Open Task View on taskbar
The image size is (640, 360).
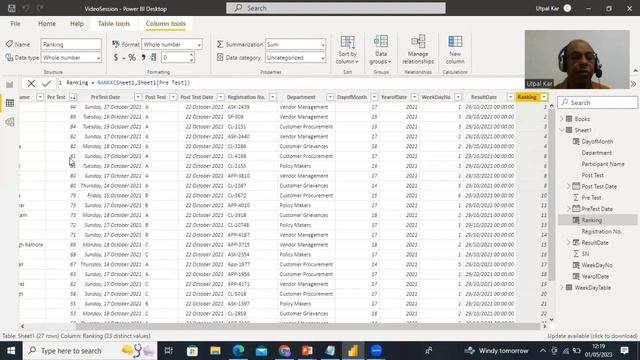169,351
